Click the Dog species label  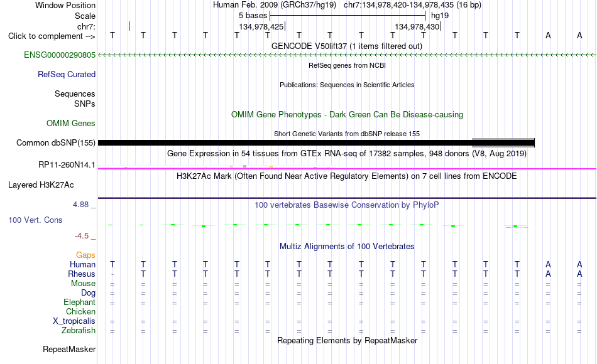pos(89,293)
